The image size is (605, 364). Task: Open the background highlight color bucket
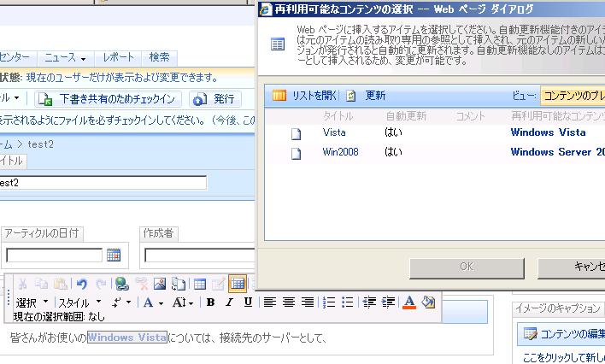pos(428,302)
